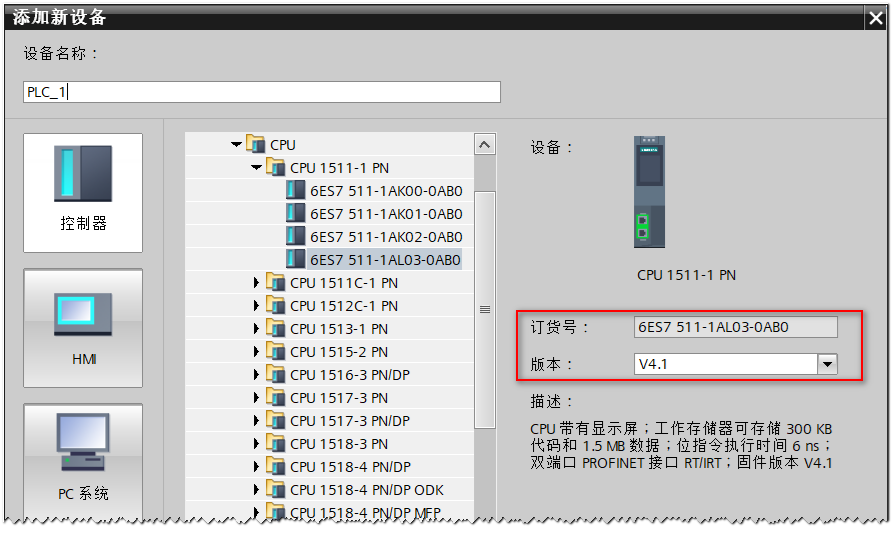Select the HMI device category icon
The width and height of the screenshot is (892, 533).
pos(83,314)
